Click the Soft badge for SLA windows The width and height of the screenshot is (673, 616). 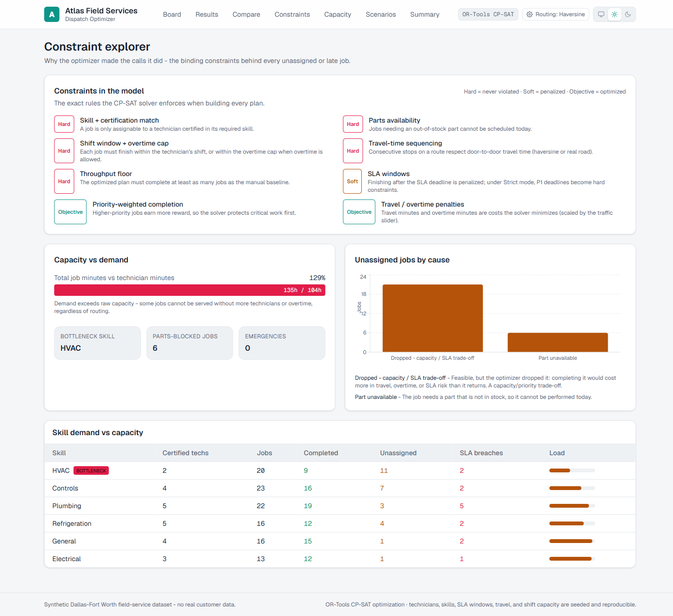point(352,181)
